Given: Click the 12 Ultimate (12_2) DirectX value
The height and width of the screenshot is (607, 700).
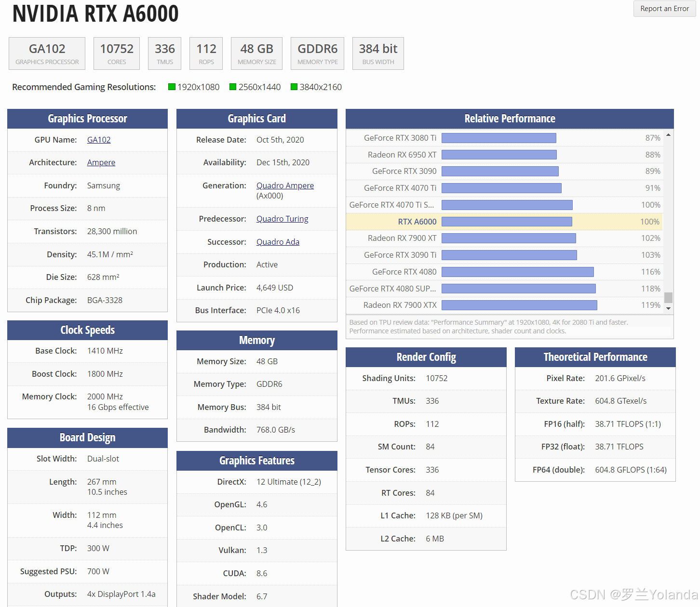Looking at the screenshot, I should 289,482.
